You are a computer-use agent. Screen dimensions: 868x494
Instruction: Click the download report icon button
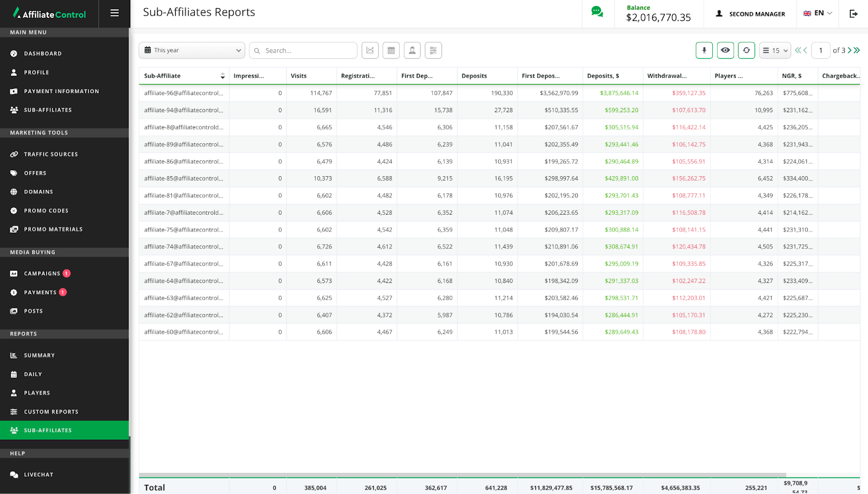pos(704,50)
